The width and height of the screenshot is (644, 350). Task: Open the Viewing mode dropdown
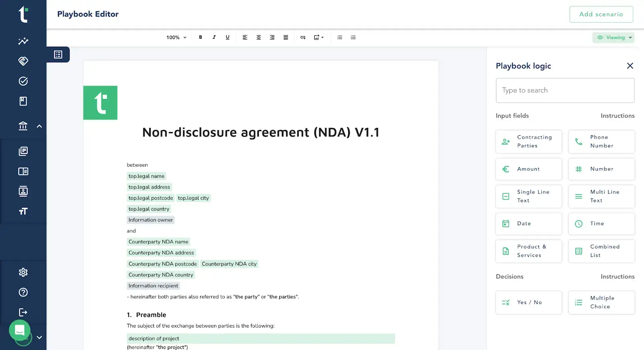click(x=613, y=37)
